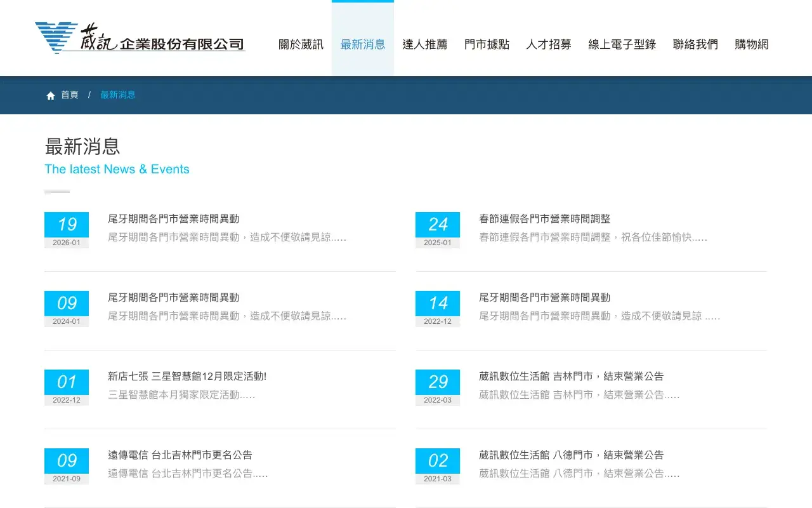Click the 最新消息 breadcrumb entry
The width and height of the screenshot is (812, 508).
click(118, 95)
